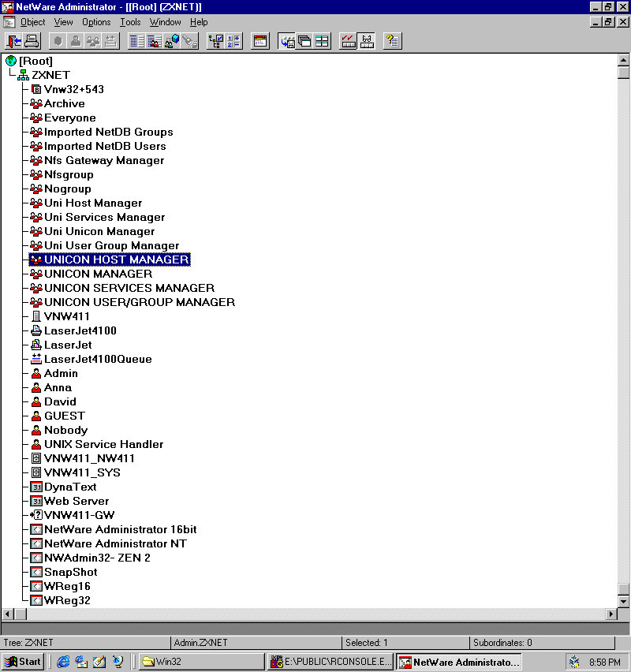The image size is (631, 672).
Task: Click the horizontal scrollbar right arrow
Action: pyautogui.click(x=612, y=614)
